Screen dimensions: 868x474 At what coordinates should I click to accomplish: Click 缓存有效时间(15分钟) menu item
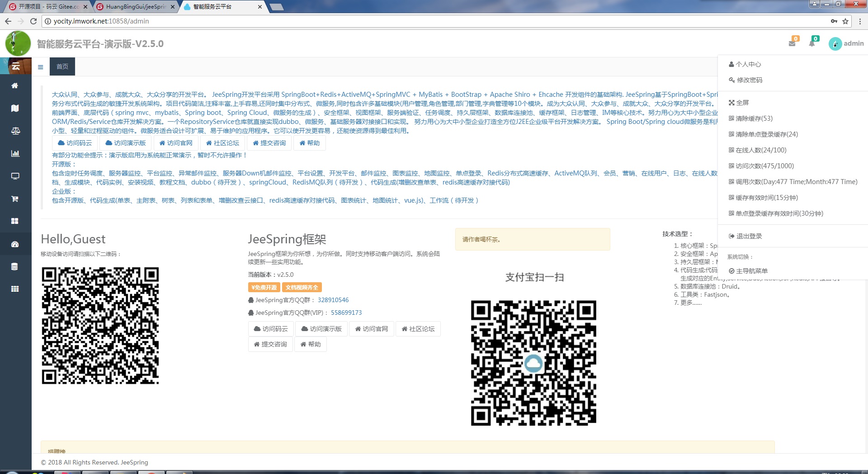coord(763,198)
